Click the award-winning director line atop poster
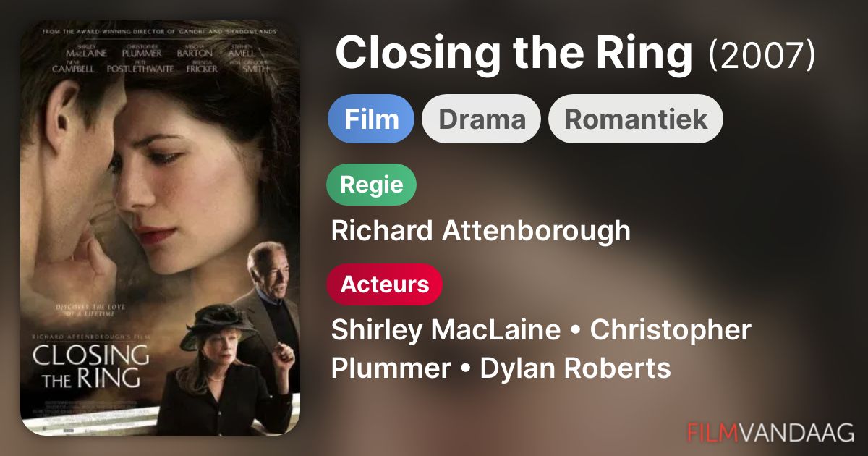Image resolution: width=868 pixels, height=456 pixels. pyautogui.click(x=160, y=32)
